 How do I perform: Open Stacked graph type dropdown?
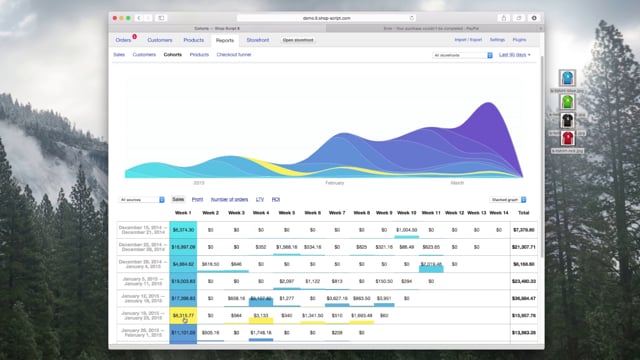tap(508, 200)
